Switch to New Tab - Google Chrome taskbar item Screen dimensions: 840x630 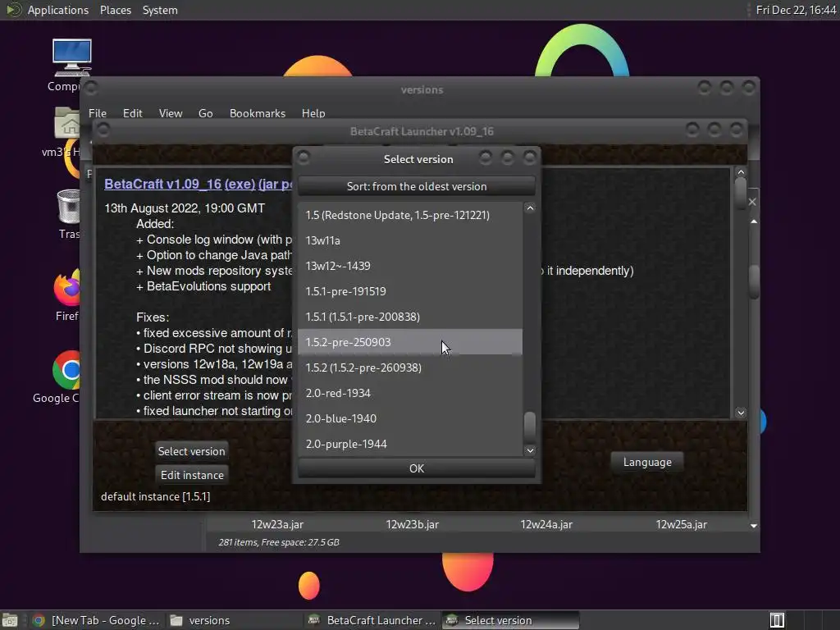click(97, 620)
